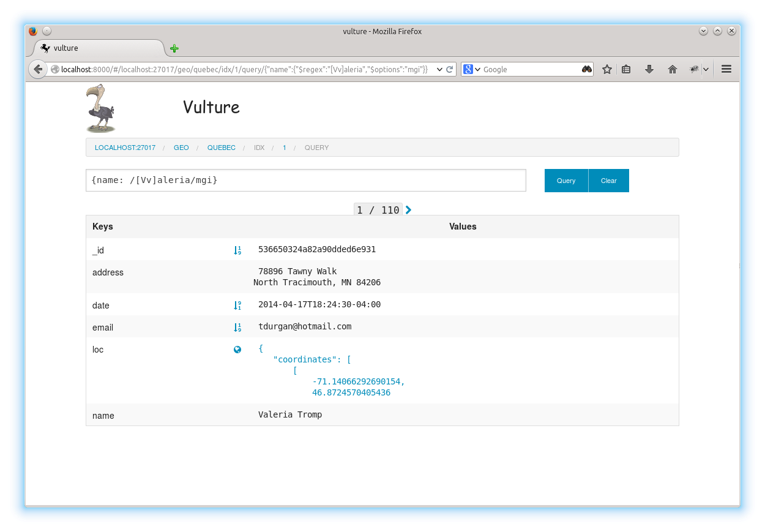Open the Downloads arrow icon
Viewport: 765px width, 532px height.
pyautogui.click(x=649, y=69)
